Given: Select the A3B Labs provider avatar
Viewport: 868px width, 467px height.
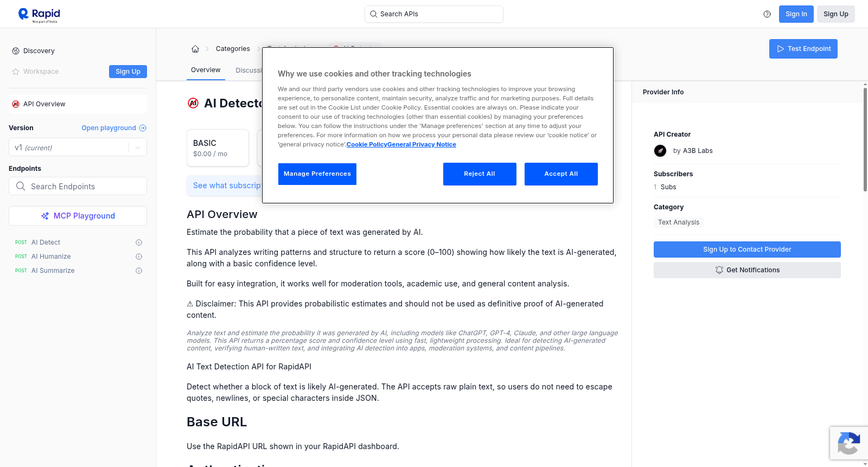Looking at the screenshot, I should [x=660, y=151].
